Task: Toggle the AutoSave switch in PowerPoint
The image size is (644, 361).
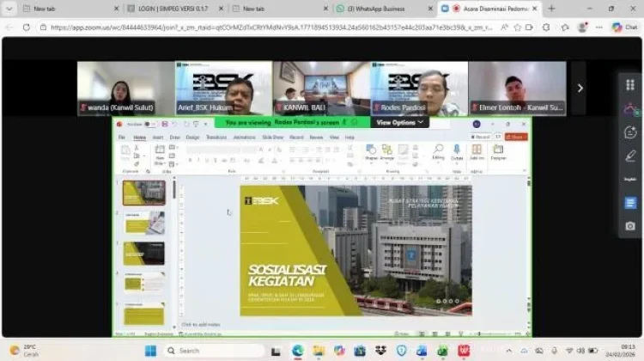Action: pyautogui.click(x=150, y=124)
